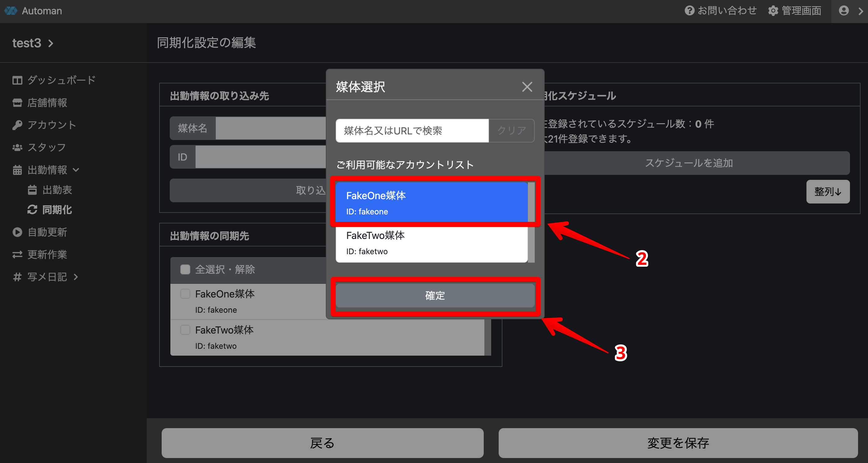The height and width of the screenshot is (463, 868).
Task: Open the 出勤表 submenu item
Action: tap(57, 190)
